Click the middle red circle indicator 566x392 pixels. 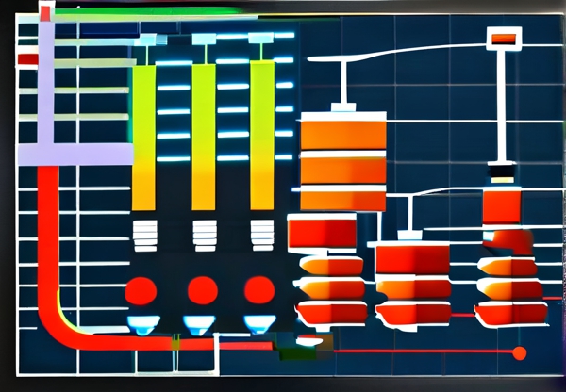[201, 289]
